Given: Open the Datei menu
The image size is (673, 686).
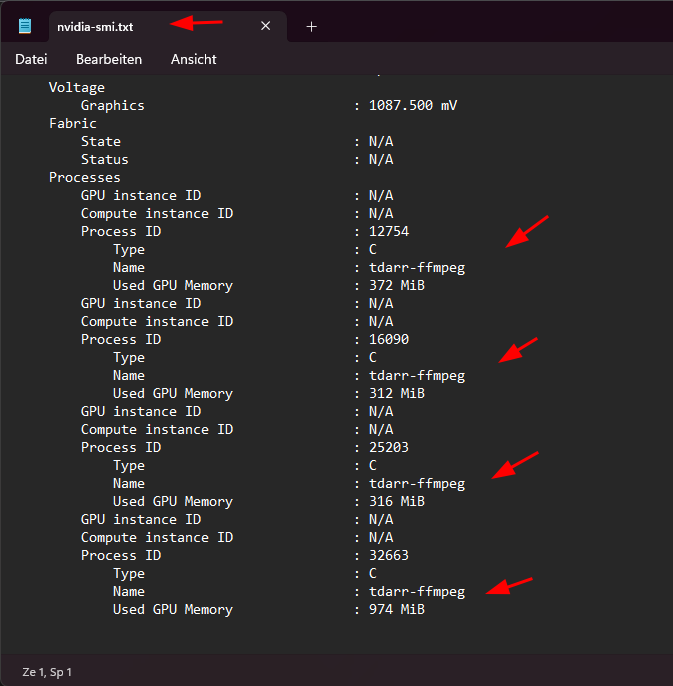Looking at the screenshot, I should [31, 60].
